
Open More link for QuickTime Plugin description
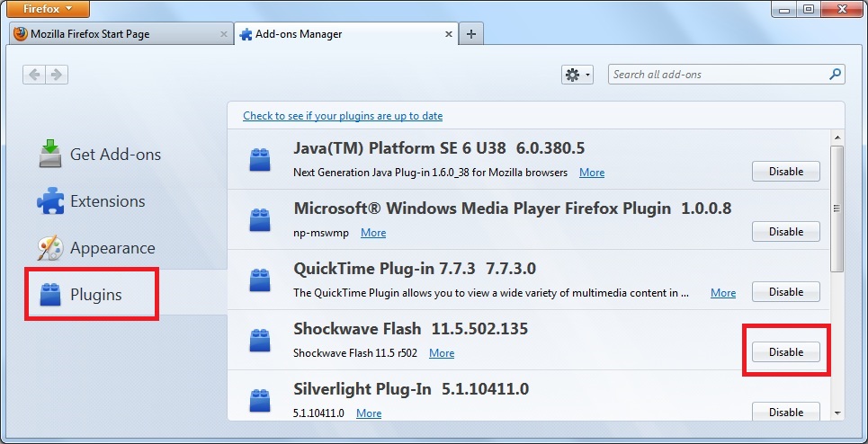point(723,293)
